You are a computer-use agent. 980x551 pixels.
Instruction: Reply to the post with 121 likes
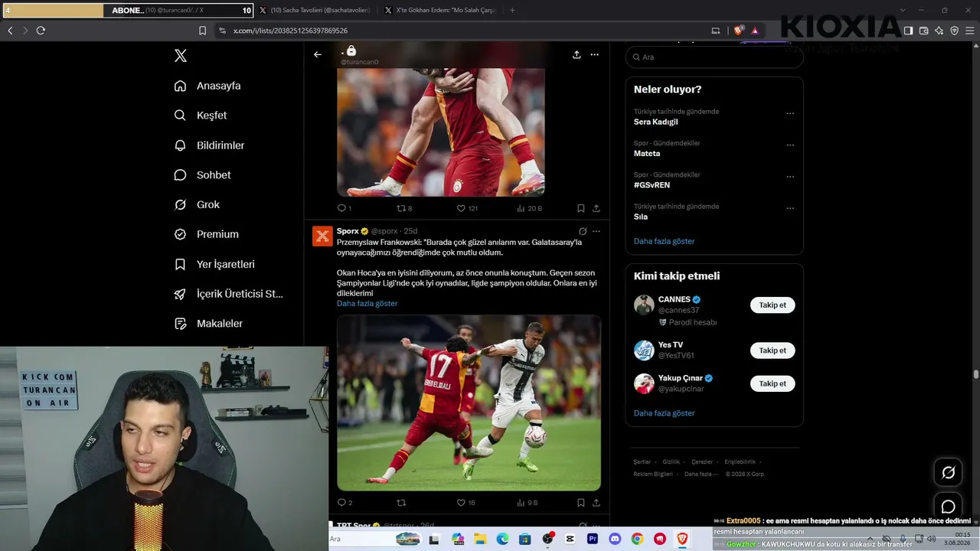coord(344,208)
